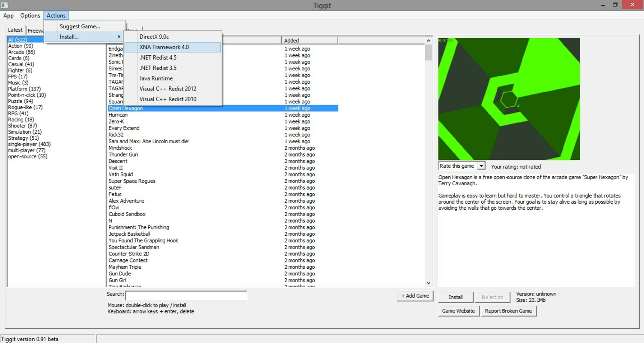Open the Game Website button

pyautogui.click(x=458, y=311)
